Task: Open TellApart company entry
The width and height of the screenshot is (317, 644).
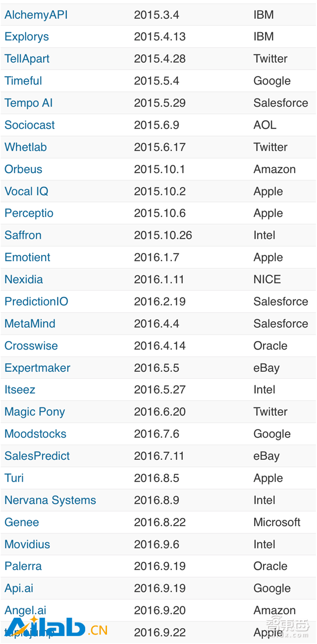Action: click(27, 59)
